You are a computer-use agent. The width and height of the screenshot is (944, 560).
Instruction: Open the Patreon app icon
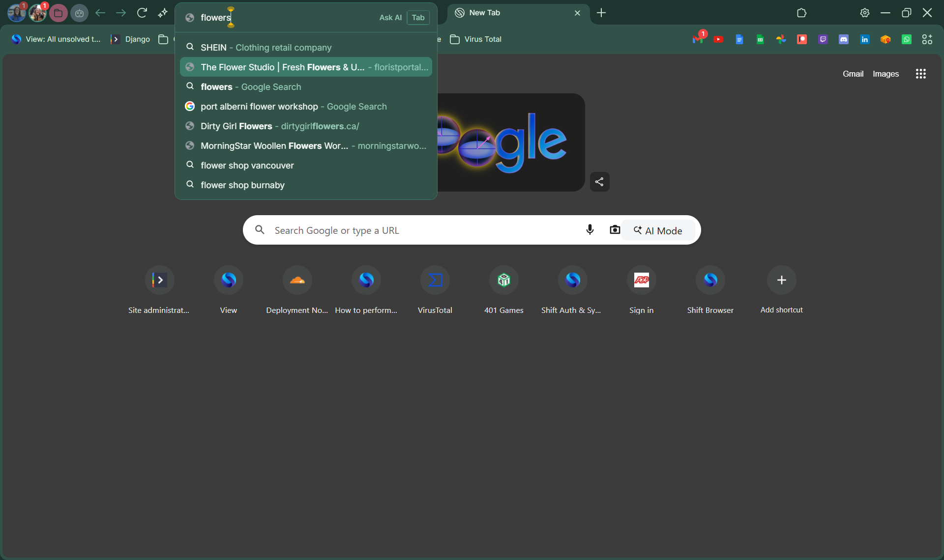(802, 39)
